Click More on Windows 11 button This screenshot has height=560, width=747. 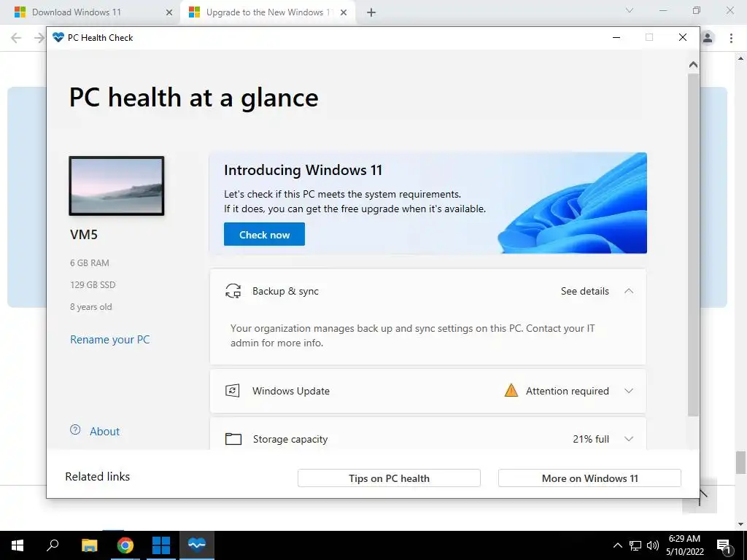pos(589,478)
